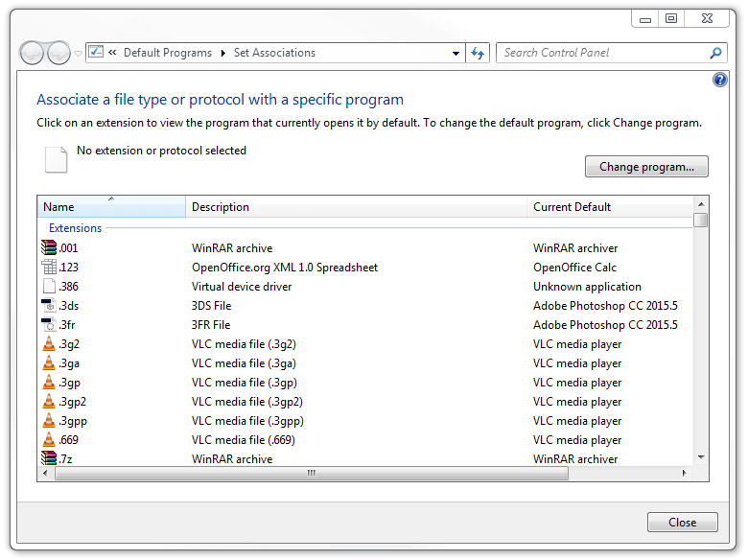Click the search magnifier icon

tap(715, 53)
